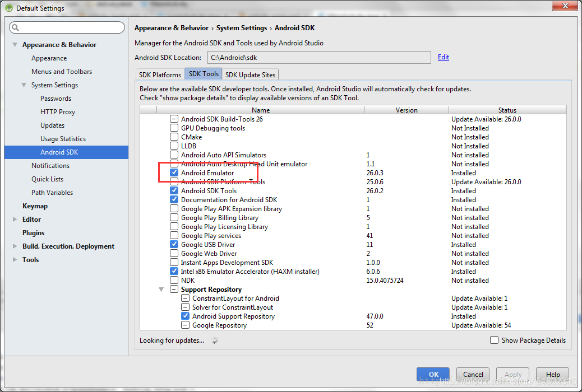Open Appearance settings page

pos(49,58)
